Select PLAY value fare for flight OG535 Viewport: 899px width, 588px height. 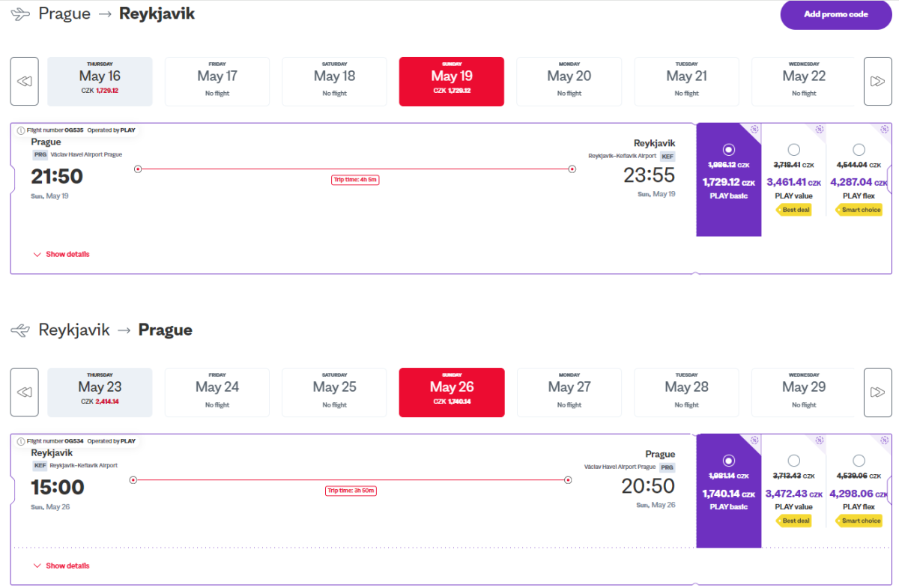793,149
